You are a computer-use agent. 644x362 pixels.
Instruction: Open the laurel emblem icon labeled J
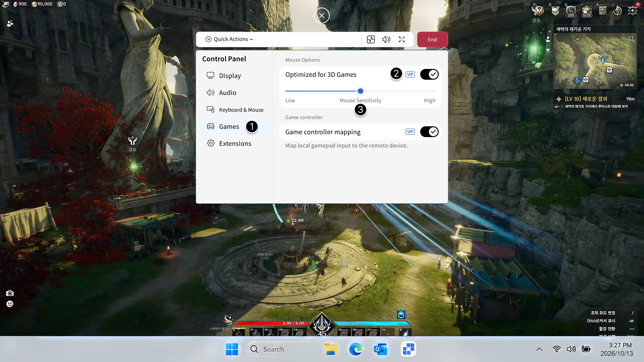pos(617,11)
